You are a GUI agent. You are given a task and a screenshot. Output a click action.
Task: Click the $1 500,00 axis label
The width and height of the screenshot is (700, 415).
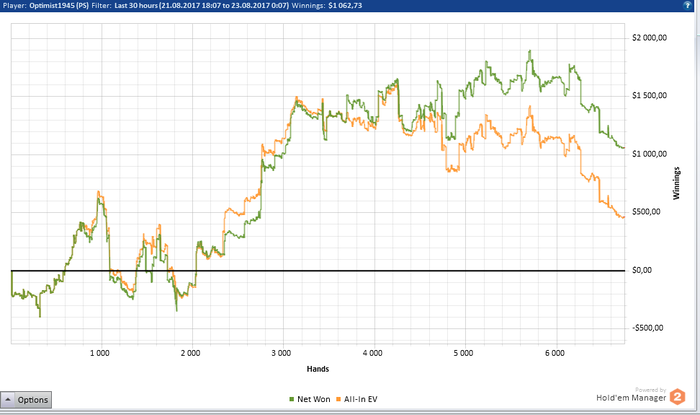(650, 95)
